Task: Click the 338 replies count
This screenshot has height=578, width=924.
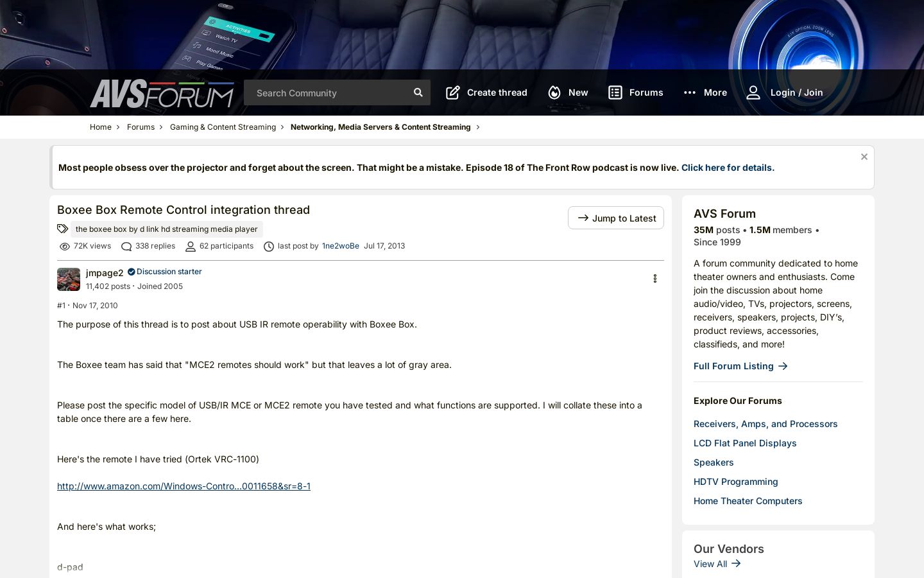Action: 155,246
